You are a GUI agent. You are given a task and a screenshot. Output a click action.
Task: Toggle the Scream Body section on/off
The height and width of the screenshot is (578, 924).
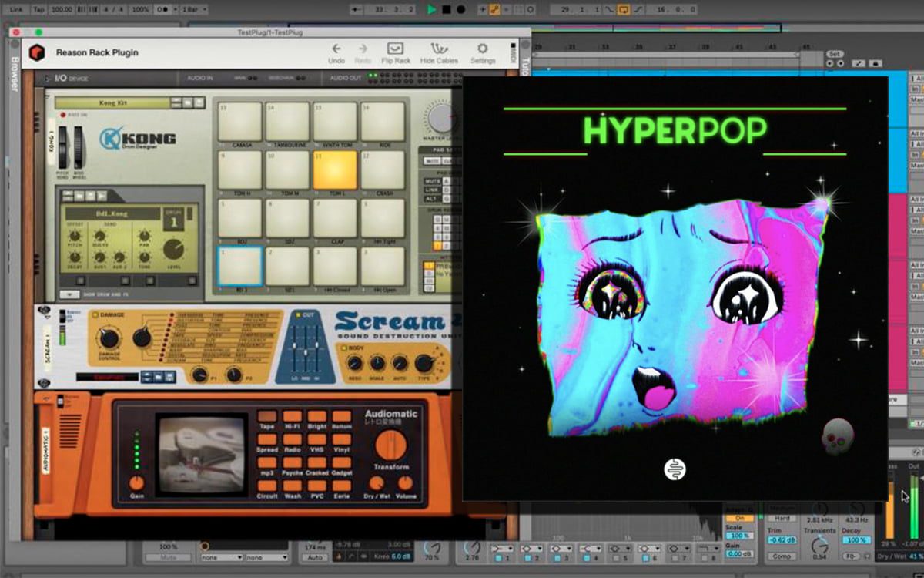tap(343, 348)
